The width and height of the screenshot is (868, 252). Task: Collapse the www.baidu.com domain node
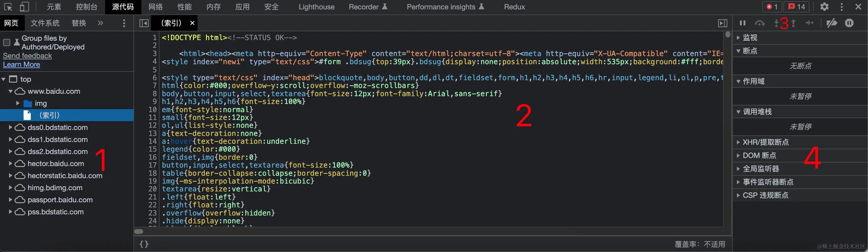[x=11, y=92]
